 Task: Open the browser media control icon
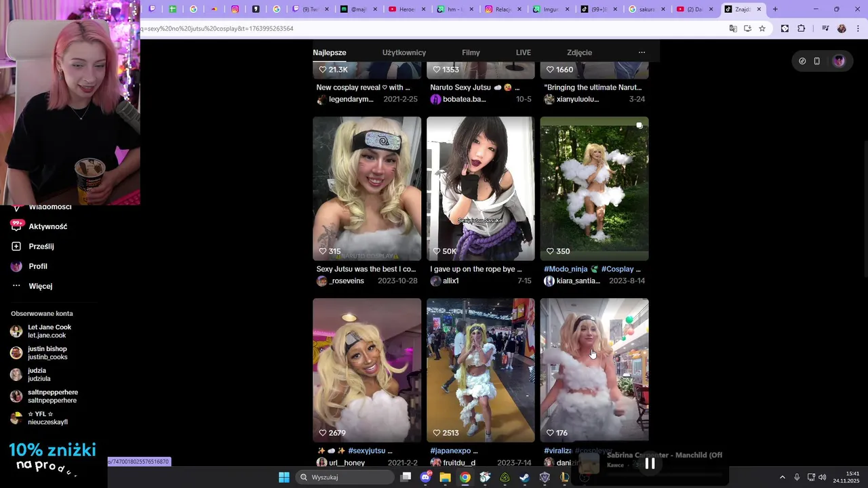[x=825, y=28]
